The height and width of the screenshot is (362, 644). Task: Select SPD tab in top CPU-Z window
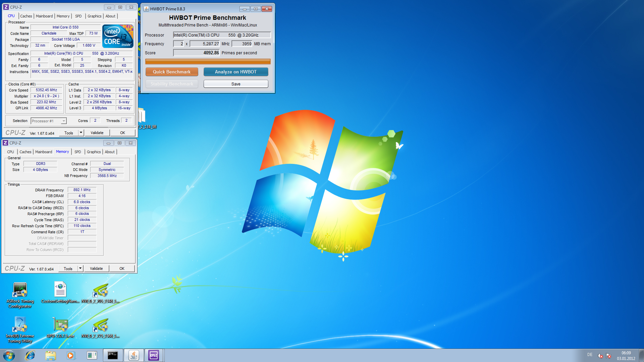78,16
